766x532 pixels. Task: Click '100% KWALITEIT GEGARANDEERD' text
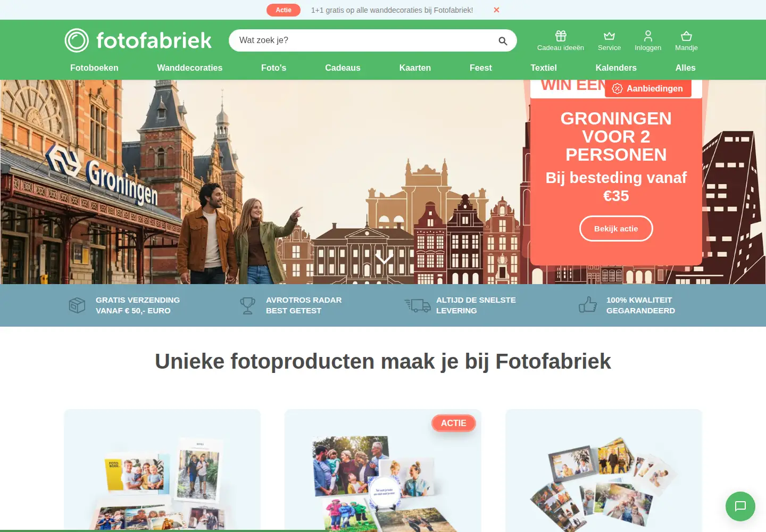tap(640, 305)
